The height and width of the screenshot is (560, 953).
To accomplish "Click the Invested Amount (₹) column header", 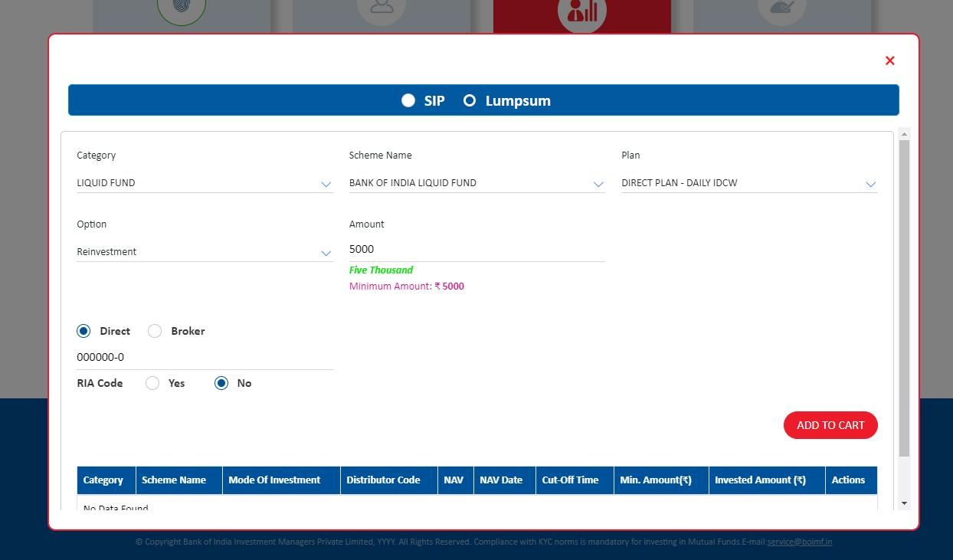I will 767,480.
